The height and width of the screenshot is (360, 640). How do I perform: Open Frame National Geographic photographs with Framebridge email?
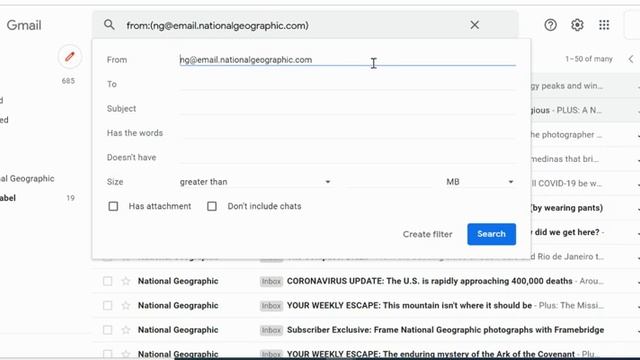coord(445,330)
